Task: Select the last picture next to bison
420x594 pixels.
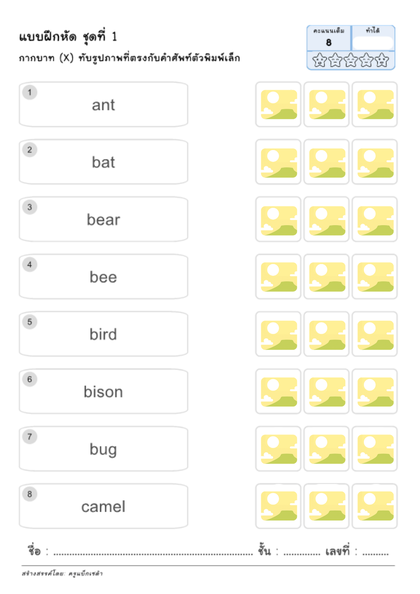Action: click(375, 392)
